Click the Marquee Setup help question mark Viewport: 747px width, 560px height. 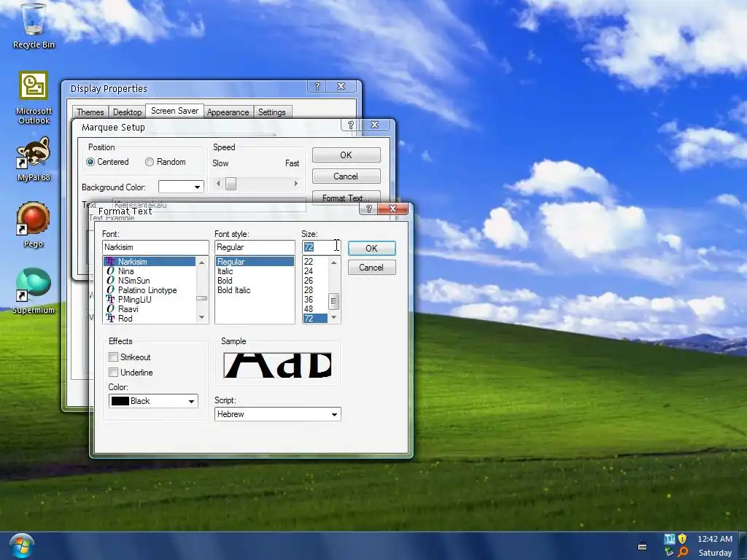tap(351, 125)
